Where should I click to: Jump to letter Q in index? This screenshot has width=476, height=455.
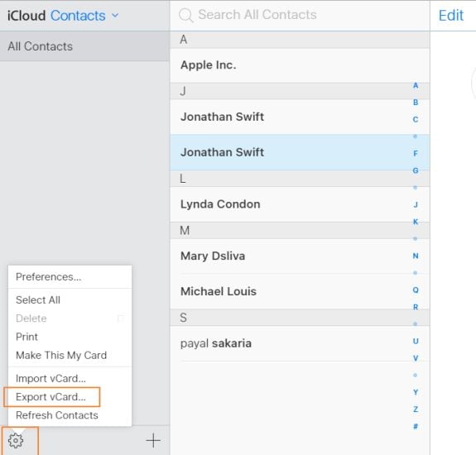click(x=416, y=290)
